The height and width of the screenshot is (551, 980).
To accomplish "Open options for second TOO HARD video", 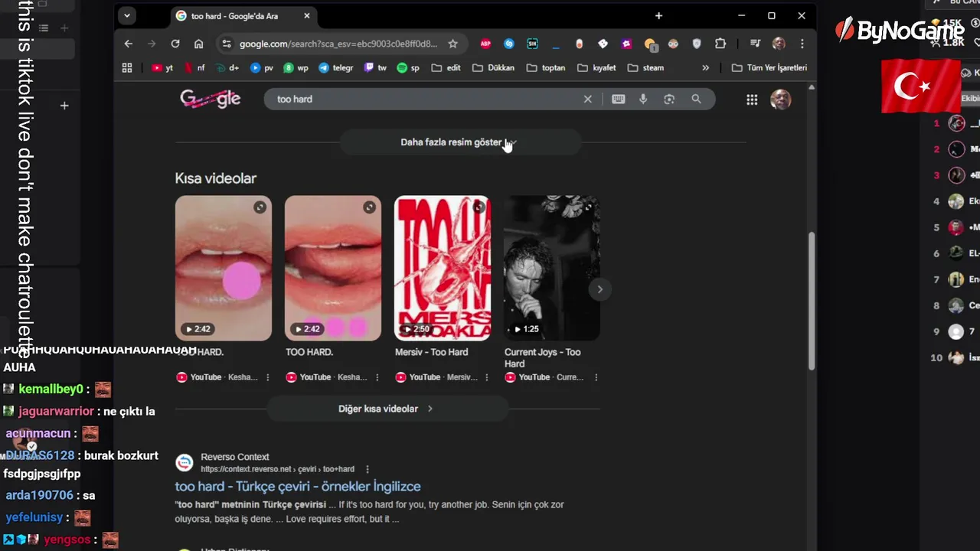I will tap(377, 377).
